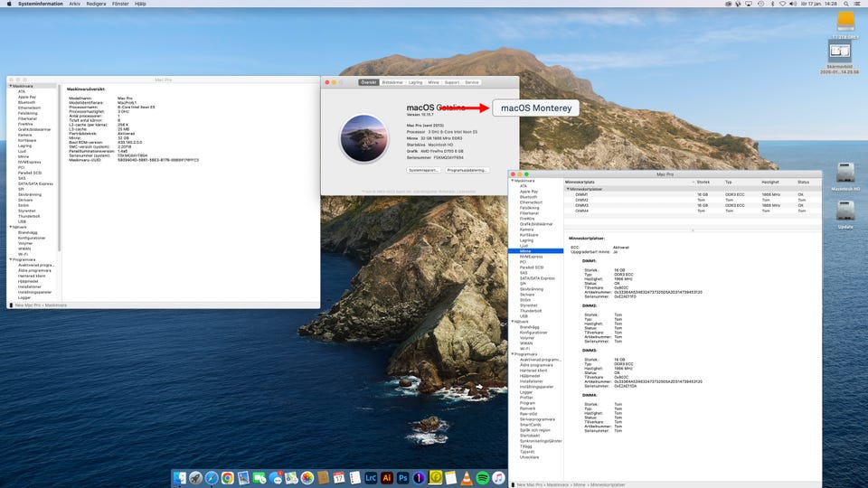Open VLC media player in the Dock
The width and height of the screenshot is (868, 488).
point(467,477)
